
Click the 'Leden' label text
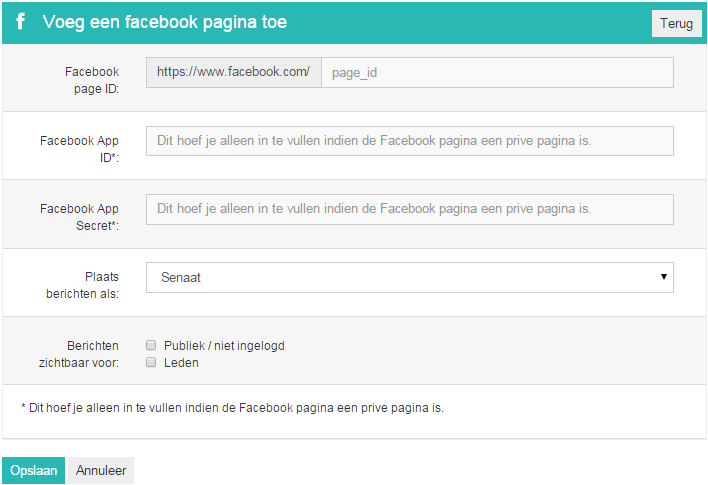(181, 363)
